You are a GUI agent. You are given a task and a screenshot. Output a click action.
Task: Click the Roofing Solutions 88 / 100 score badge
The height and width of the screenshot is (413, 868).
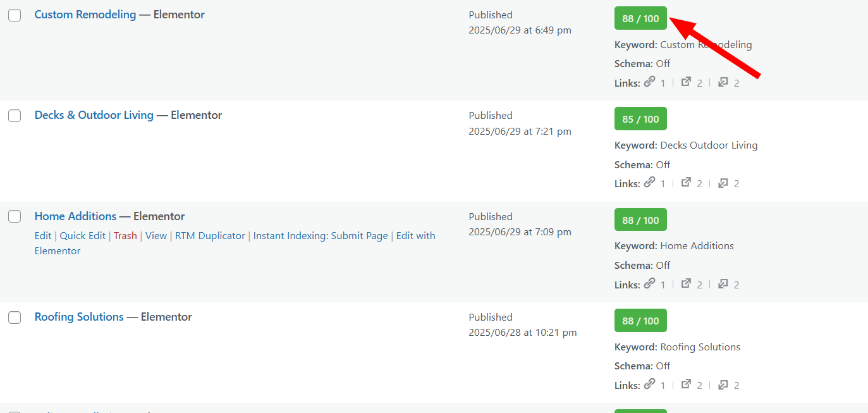point(640,321)
